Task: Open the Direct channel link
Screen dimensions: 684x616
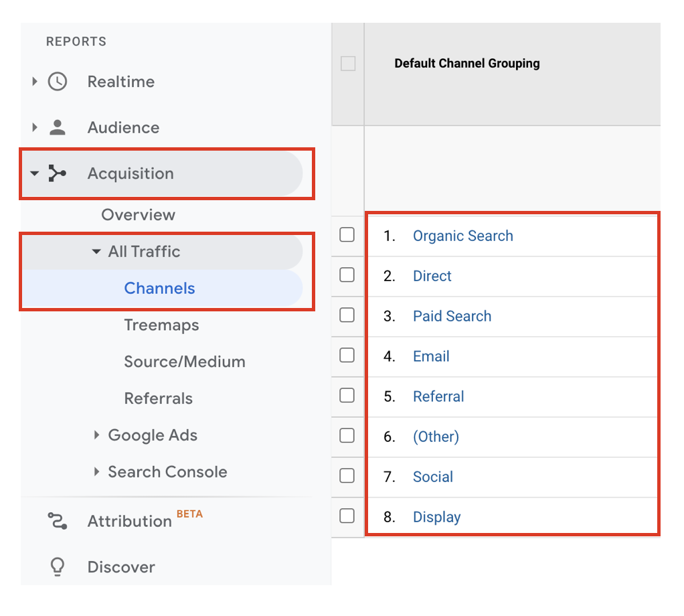Action: [432, 276]
